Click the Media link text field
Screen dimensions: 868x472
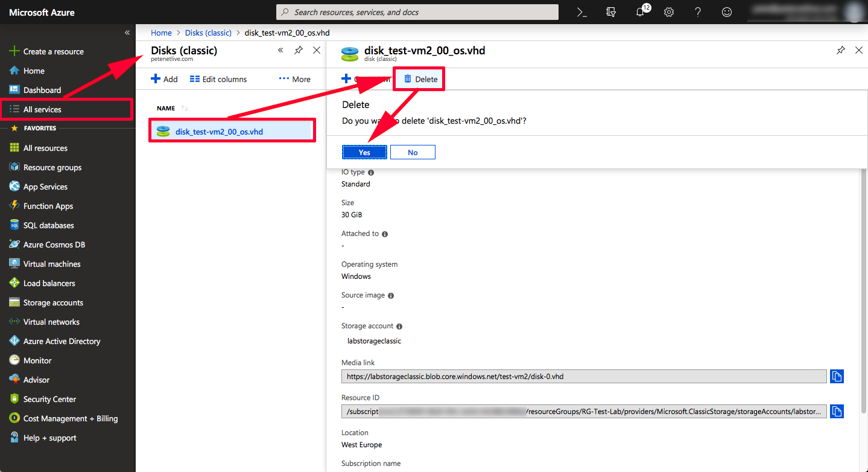click(584, 377)
